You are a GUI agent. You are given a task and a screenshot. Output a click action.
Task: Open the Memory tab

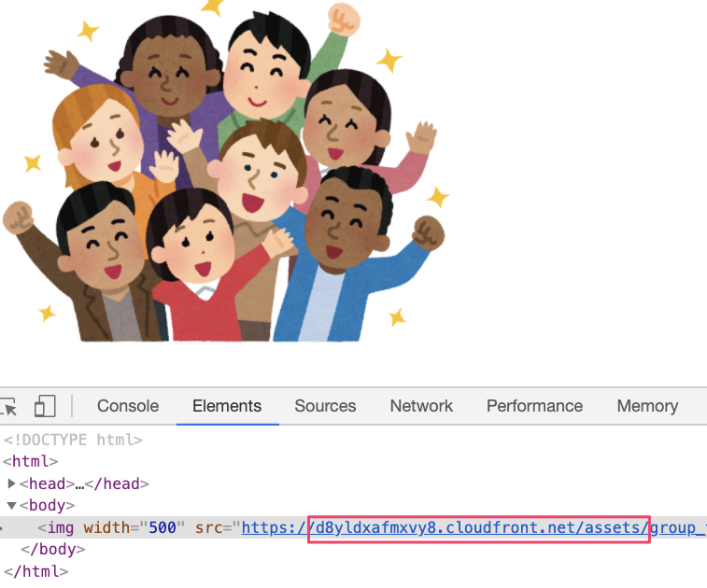(647, 406)
